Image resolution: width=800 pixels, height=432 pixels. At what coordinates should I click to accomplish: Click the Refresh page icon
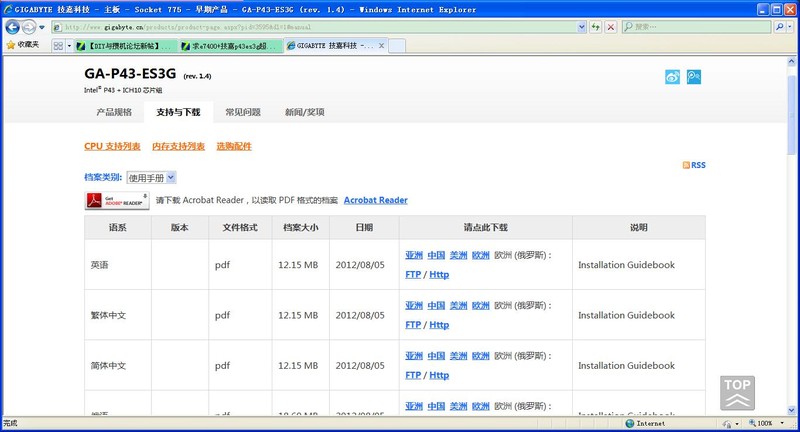coord(595,27)
